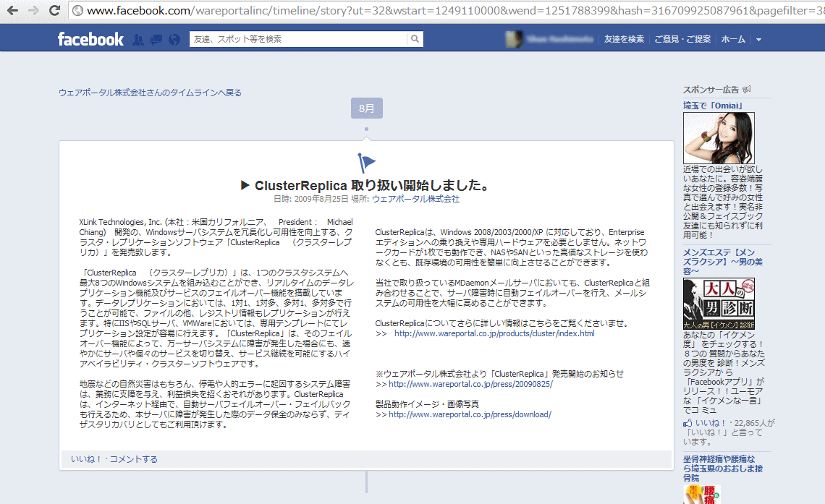Click the 大人の男診断 ad image

[719, 304]
